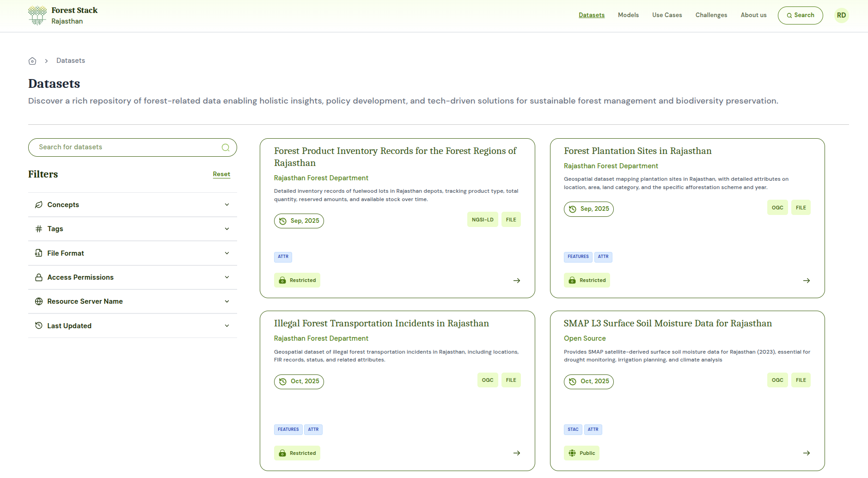Focus the Search for datasets field
The image size is (868, 478).
125,147
